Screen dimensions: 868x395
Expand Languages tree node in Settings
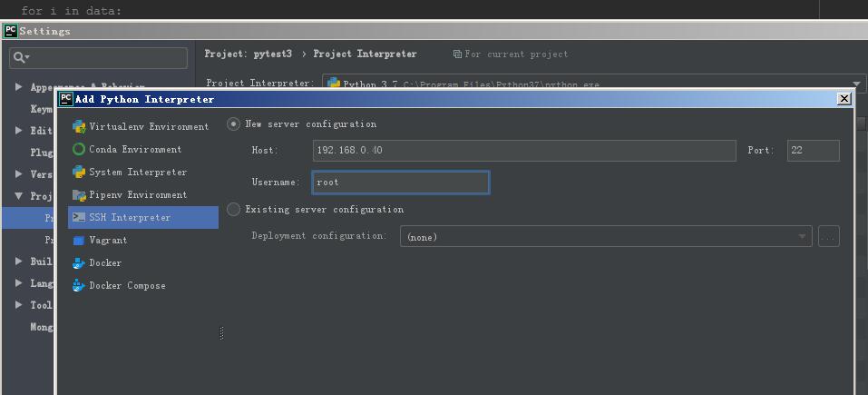(19, 282)
